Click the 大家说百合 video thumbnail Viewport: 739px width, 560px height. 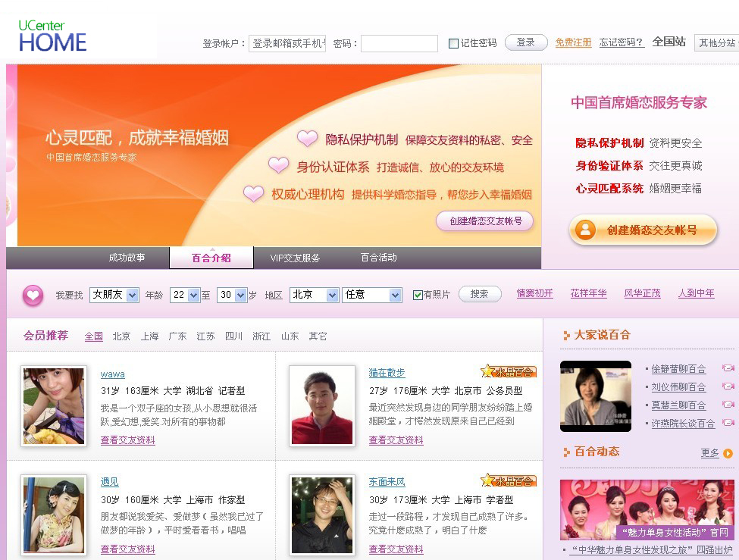coord(596,396)
